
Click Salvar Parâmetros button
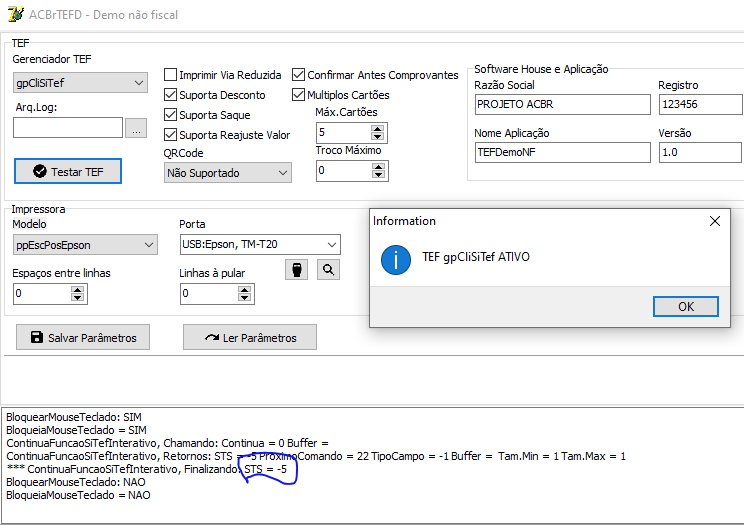83,337
